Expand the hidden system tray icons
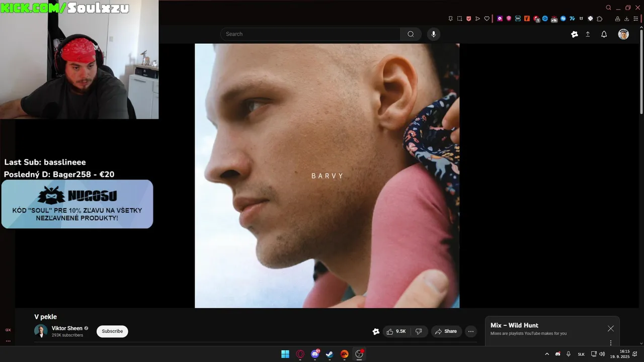644x362 pixels. (547, 354)
